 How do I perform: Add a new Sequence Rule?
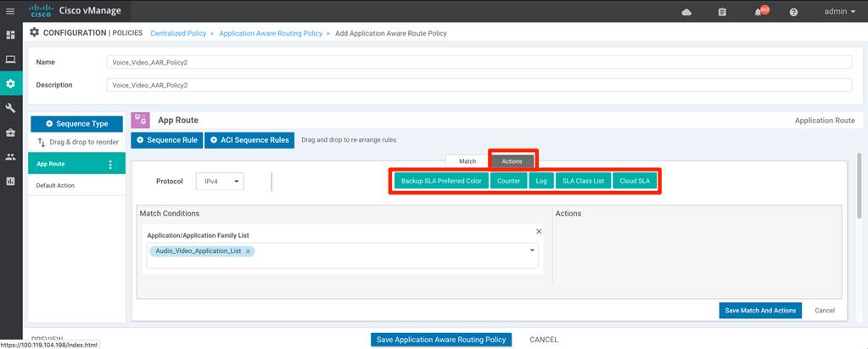(x=166, y=140)
